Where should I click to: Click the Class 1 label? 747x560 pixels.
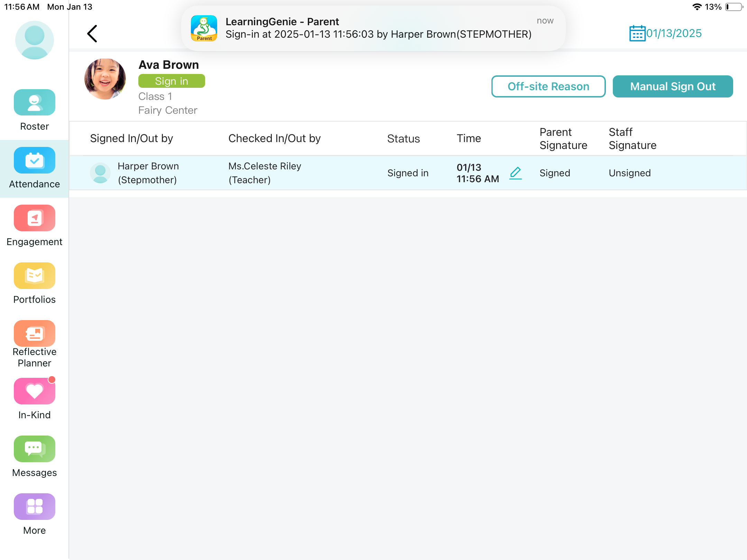click(x=155, y=96)
